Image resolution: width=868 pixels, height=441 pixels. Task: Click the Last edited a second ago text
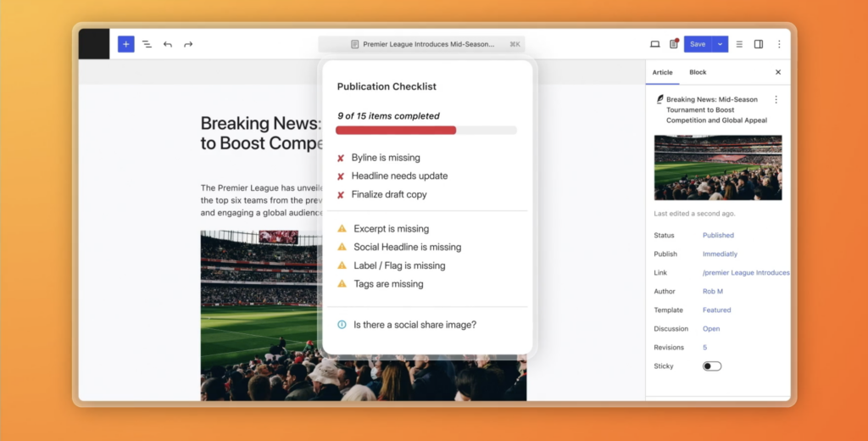click(694, 214)
